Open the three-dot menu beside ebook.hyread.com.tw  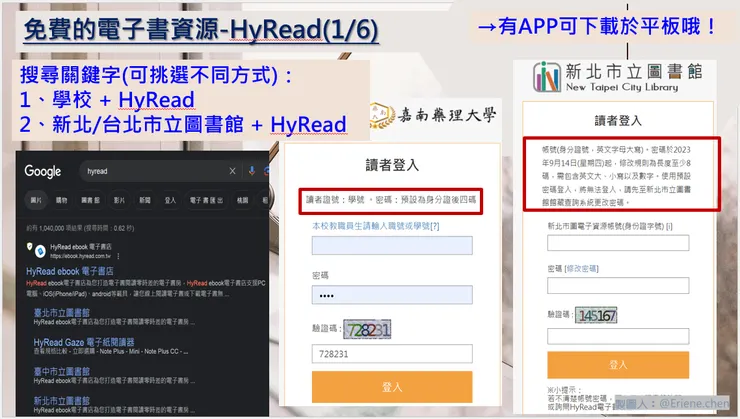(118, 256)
